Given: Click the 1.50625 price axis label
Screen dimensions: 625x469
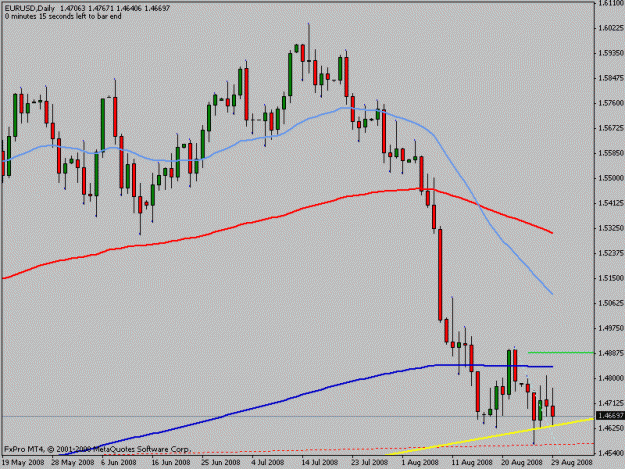Looking at the screenshot, I should click(611, 303).
